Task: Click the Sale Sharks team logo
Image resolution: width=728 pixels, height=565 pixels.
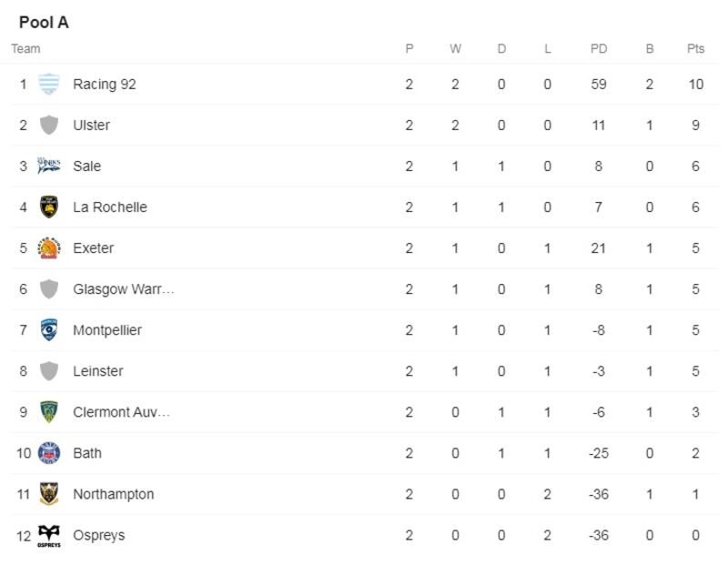Action: click(49, 166)
